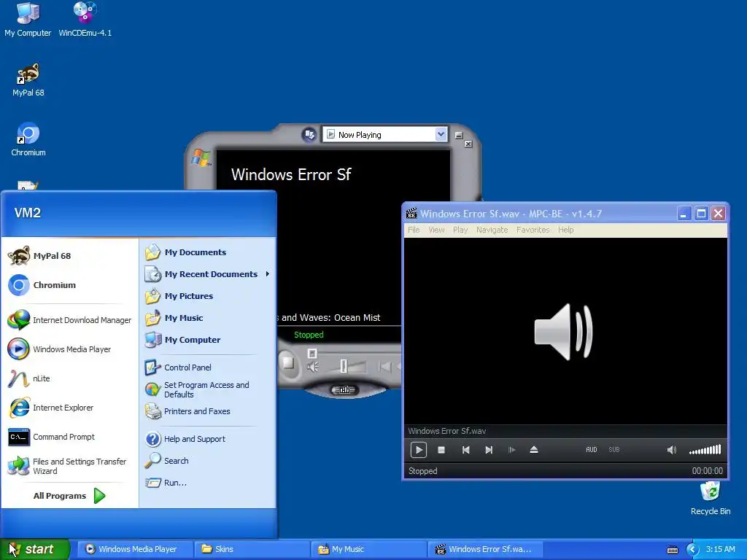
Task: Click the Stop button in MPC-BE
Action: 441,449
